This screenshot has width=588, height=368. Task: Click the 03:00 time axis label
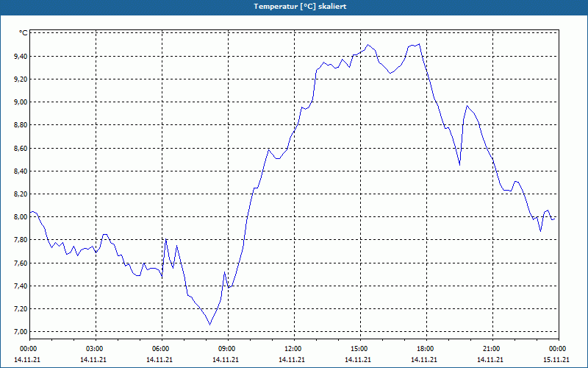(96, 349)
